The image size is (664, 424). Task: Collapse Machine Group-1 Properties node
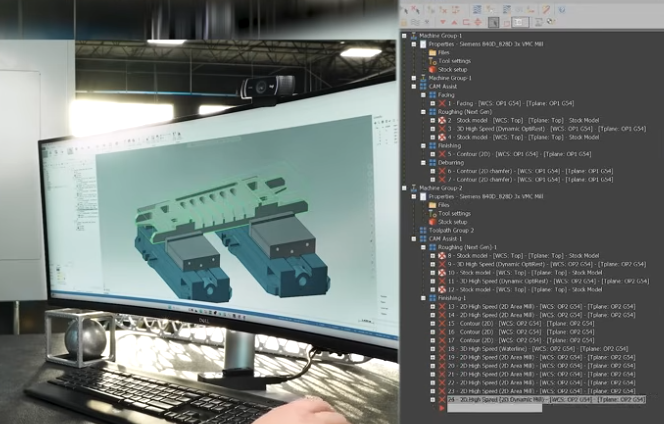point(414,44)
